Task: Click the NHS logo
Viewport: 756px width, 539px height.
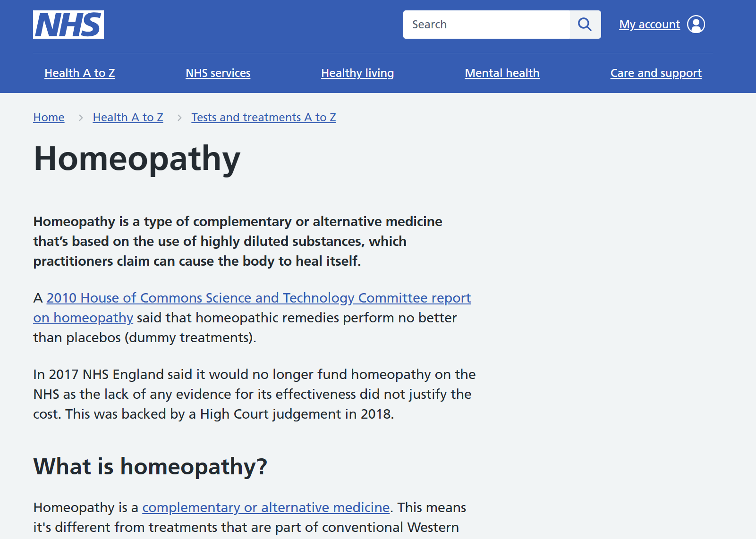Action: [68, 25]
